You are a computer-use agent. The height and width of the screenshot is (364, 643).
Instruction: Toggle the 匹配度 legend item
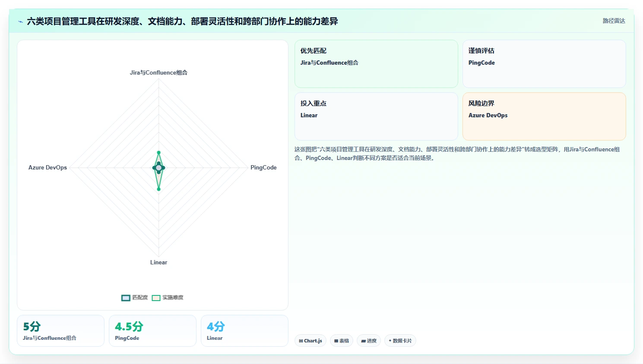pos(135,298)
